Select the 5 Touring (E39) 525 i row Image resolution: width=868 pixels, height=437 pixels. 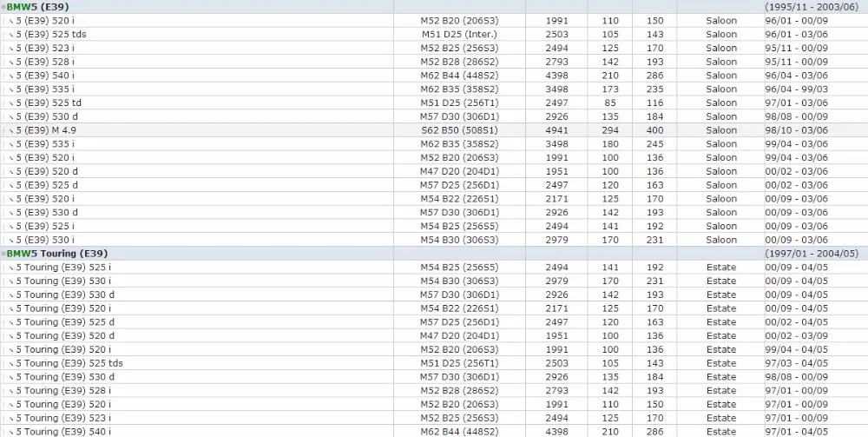click(434, 268)
